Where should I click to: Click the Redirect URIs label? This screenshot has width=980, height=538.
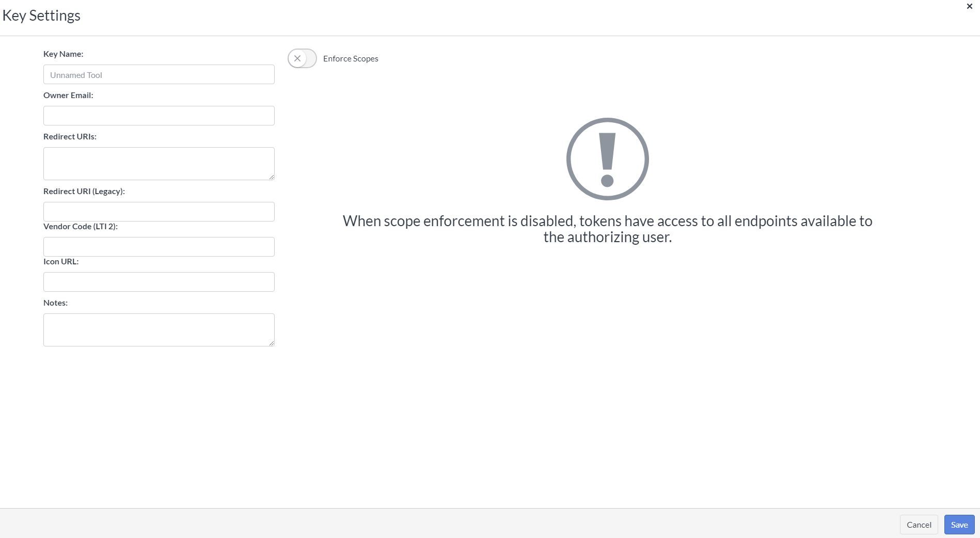point(70,136)
